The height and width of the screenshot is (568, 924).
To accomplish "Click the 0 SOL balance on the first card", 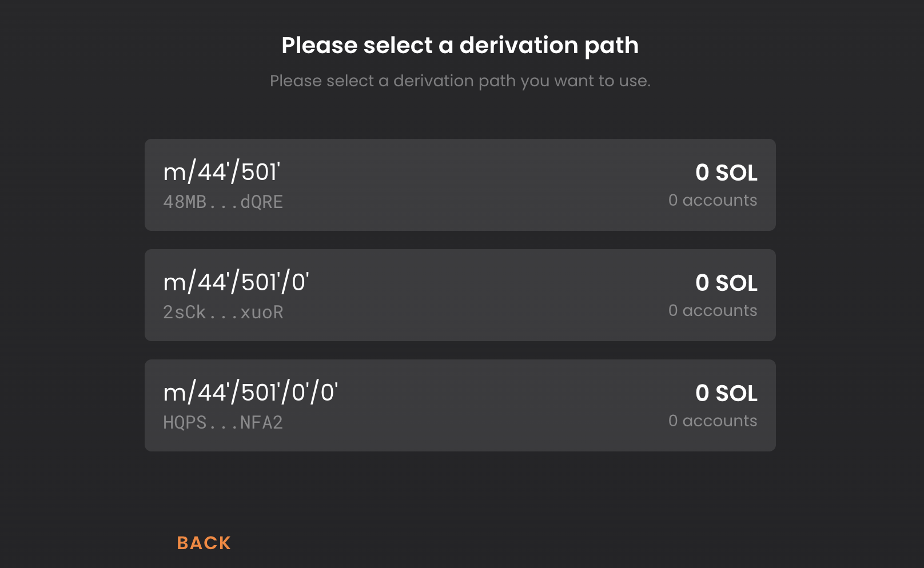I will [726, 173].
